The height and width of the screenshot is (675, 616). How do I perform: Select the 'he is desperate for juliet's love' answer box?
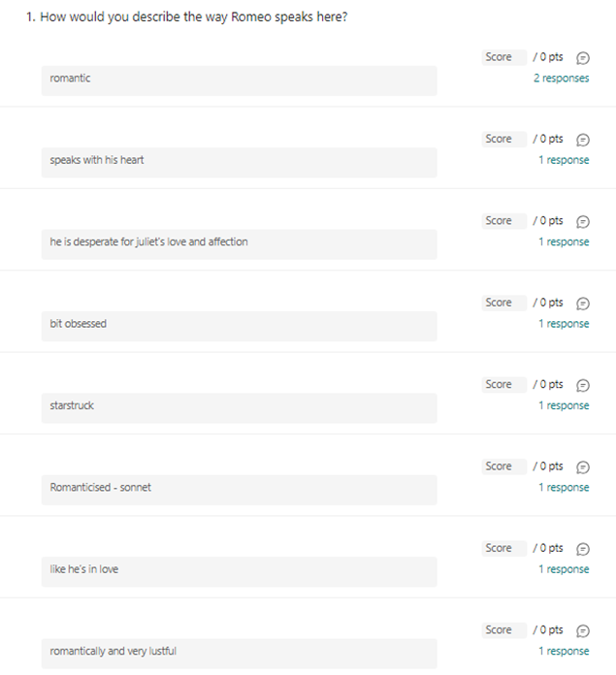(240, 244)
